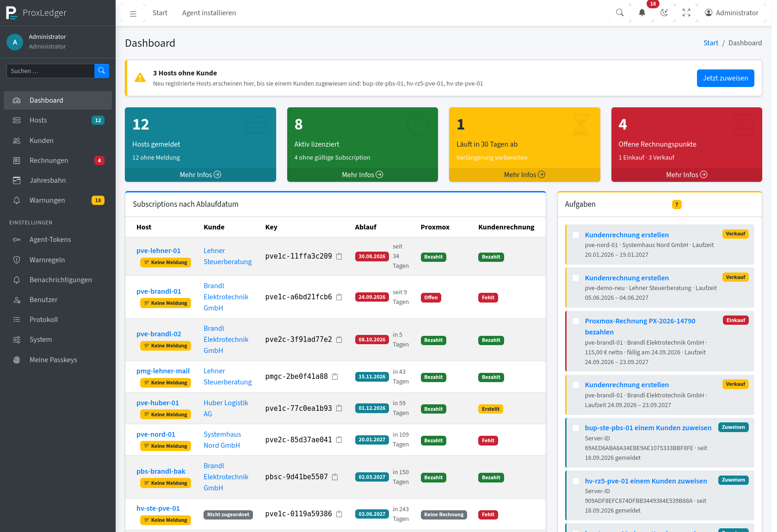
Task: Click the Offen badge for pve-brandl-01
Action: [x=431, y=297]
